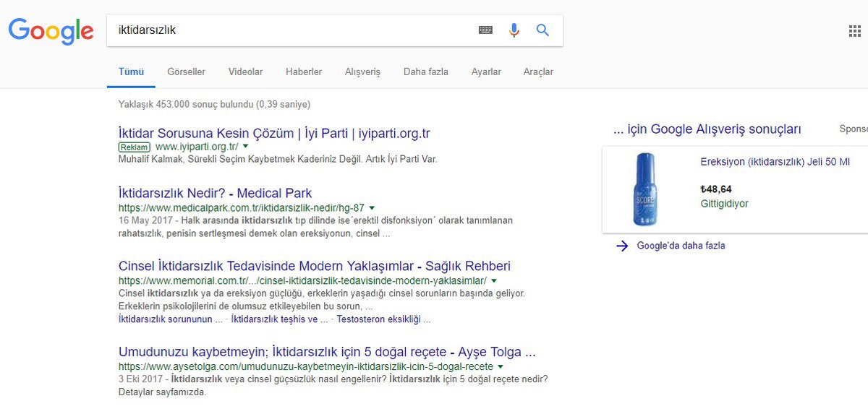Viewport: 868px width, 414px height.
Task: Click Google'da daha fazla link
Action: pos(681,246)
